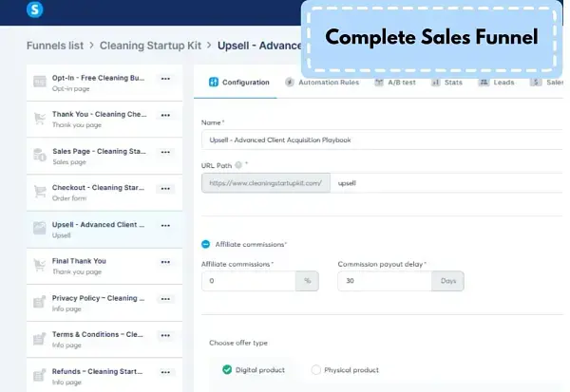The height and width of the screenshot is (392, 570).
Task: Click the URL Path help icon
Action: pyautogui.click(x=238, y=164)
